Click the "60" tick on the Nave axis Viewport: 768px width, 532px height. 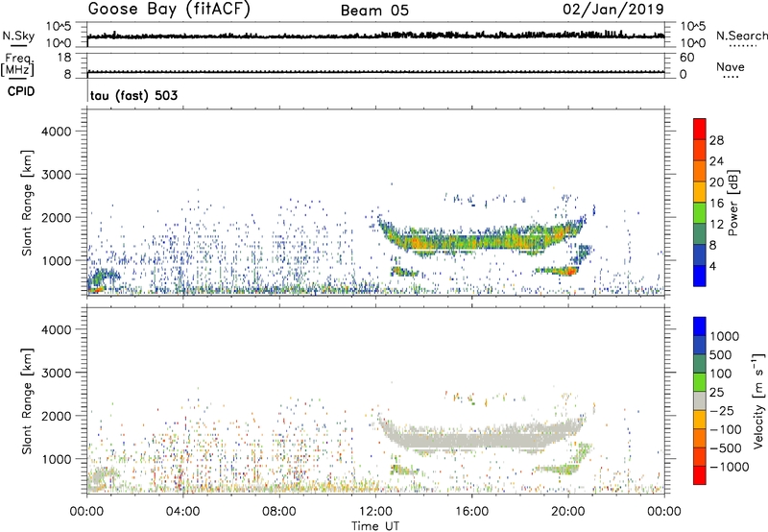[x=686, y=58]
